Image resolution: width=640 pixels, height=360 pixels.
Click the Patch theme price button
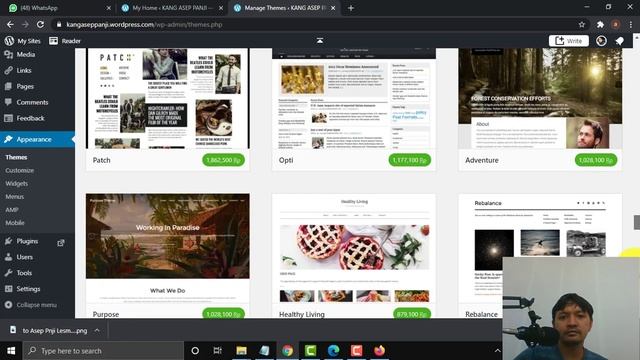(x=223, y=160)
